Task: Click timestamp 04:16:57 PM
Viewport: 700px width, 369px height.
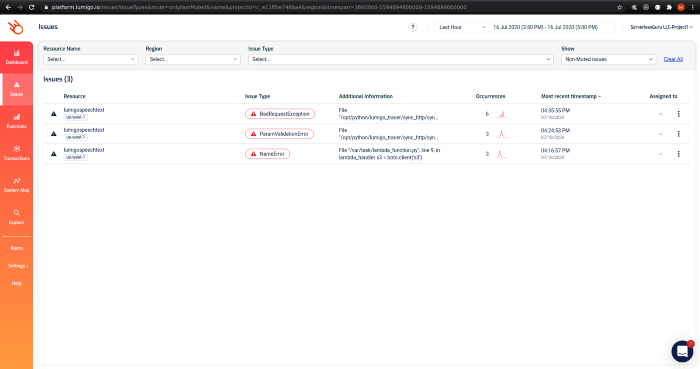Action: click(x=555, y=150)
